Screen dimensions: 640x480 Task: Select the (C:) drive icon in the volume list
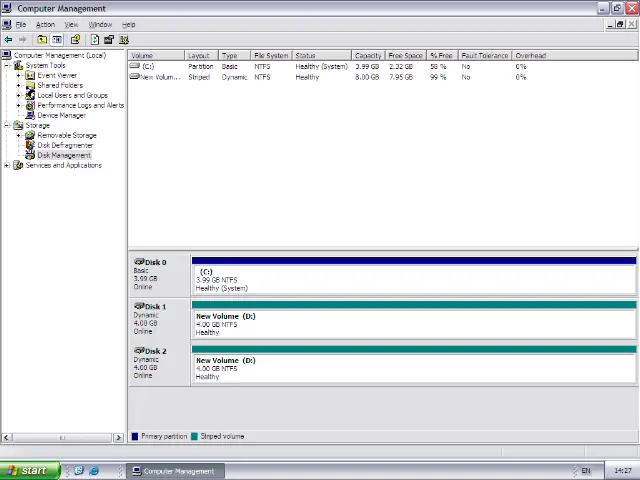pos(135,66)
